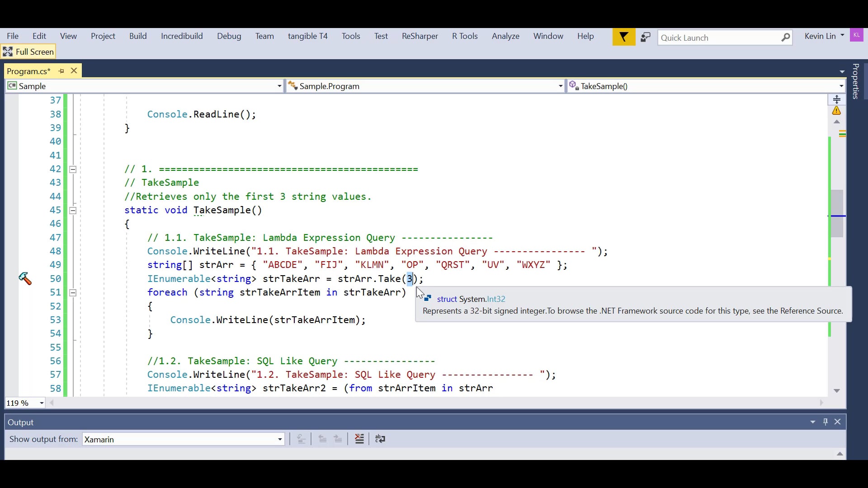Click the warning triangle icon above scrollbar
868x488 pixels.
[836, 111]
